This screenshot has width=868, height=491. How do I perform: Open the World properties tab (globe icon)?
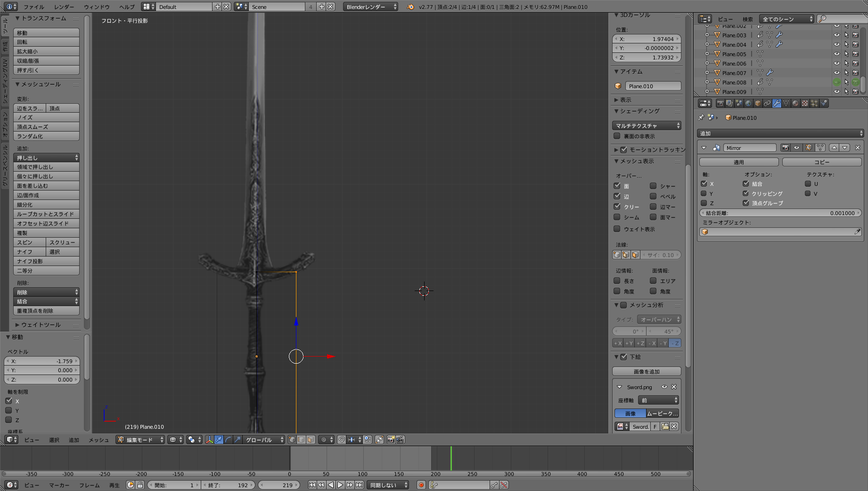point(748,103)
